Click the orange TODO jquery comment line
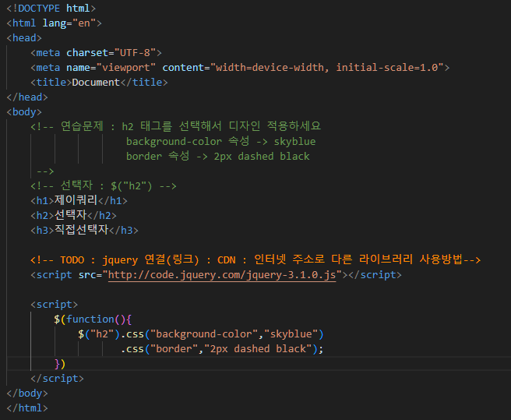This screenshot has height=420, width=511. 255,260
